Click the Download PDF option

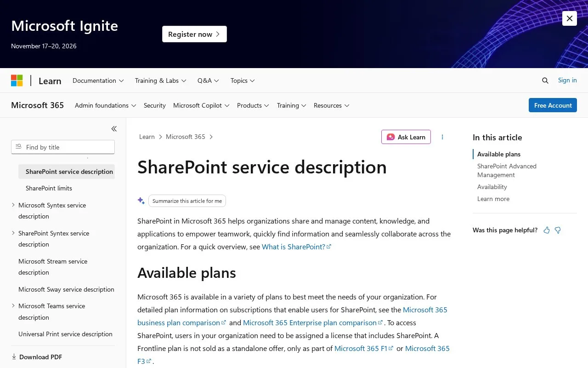pyautogui.click(x=37, y=357)
